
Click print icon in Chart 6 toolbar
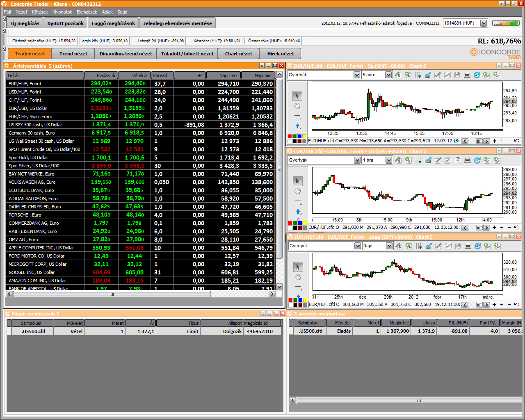pos(467,75)
